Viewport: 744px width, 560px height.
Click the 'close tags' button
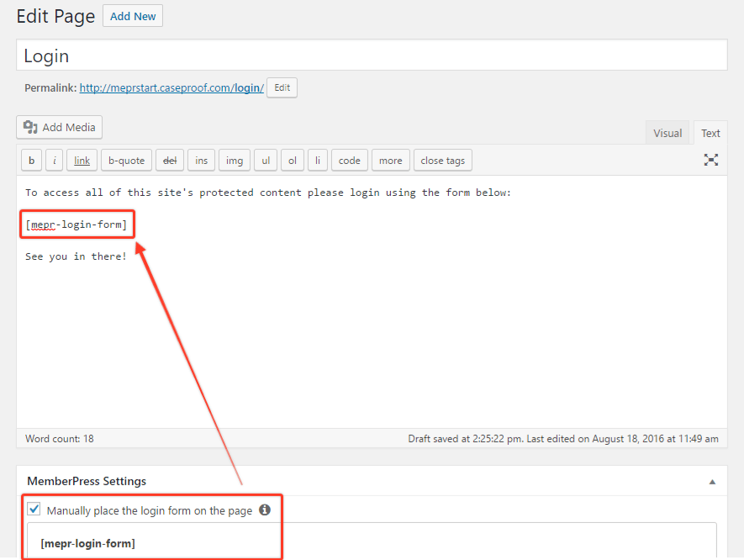click(442, 161)
